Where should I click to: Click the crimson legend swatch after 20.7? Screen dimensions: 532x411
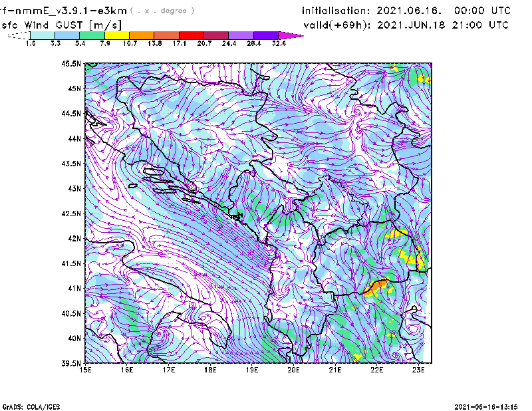click(x=217, y=35)
